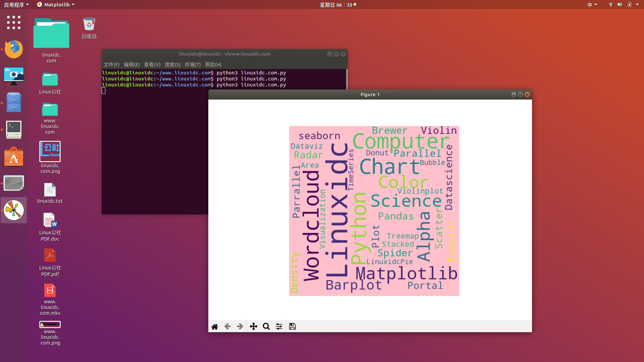Image resolution: width=644 pixels, height=362 pixels.
Task: Open the 应用程序 applications menu
Action: pos(16,5)
